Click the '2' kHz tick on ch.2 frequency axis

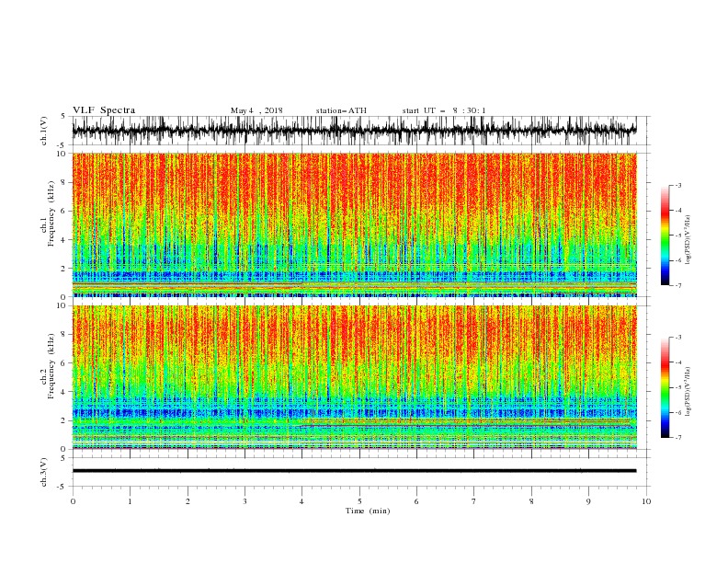(63, 420)
